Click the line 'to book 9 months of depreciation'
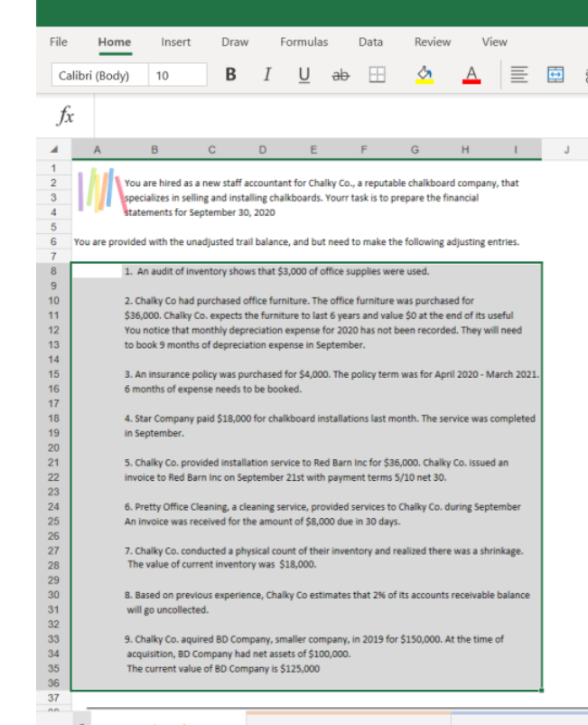588x725 pixels. point(245,345)
